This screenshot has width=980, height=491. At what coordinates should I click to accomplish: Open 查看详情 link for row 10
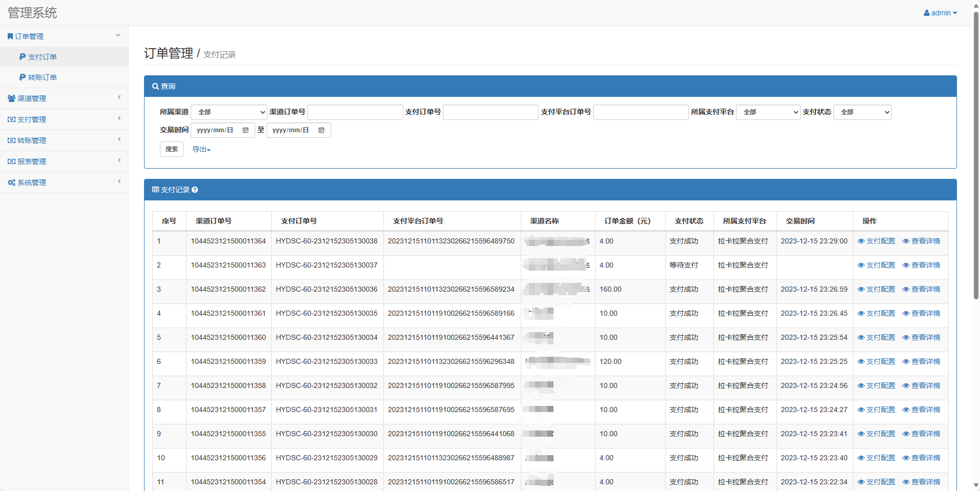[922, 458]
